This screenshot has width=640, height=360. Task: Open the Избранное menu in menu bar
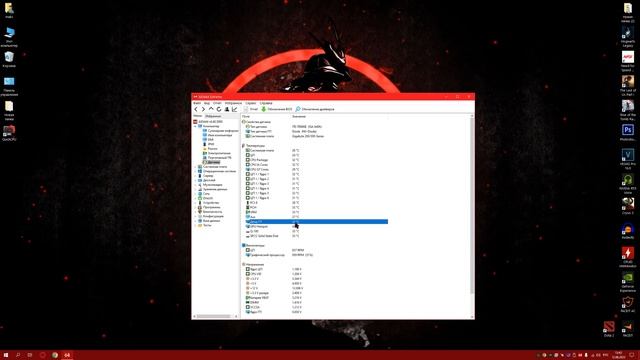coord(233,103)
